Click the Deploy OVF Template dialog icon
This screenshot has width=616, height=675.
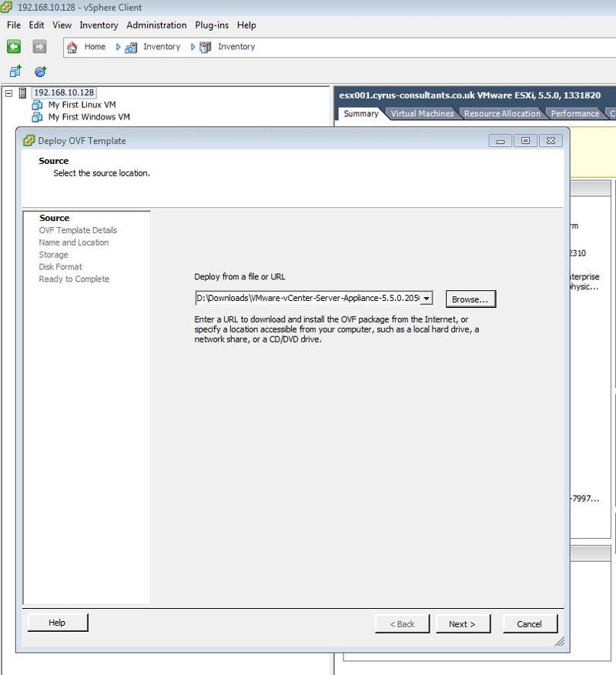(28, 140)
